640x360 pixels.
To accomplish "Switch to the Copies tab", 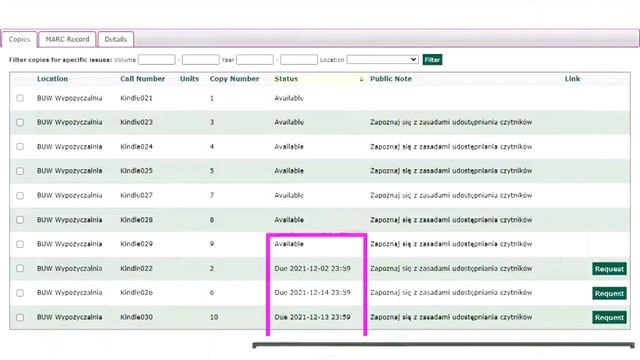I will click(19, 40).
